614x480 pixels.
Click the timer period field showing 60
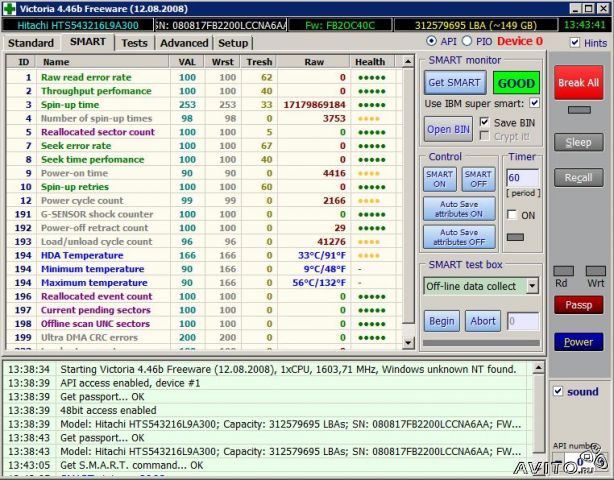[x=523, y=178]
